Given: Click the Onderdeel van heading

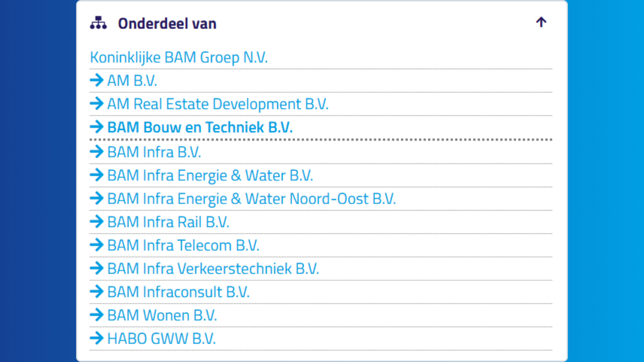Looking at the screenshot, I should [167, 23].
